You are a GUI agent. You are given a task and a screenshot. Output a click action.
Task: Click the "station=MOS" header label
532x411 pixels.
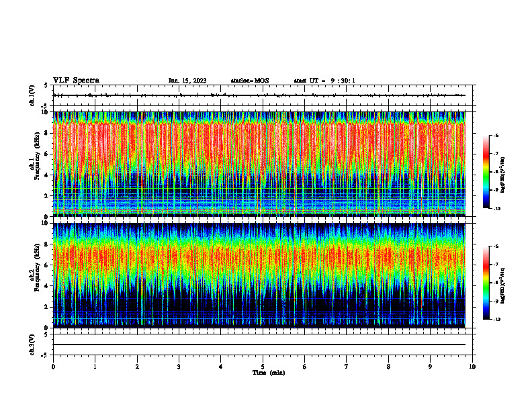click(x=250, y=81)
